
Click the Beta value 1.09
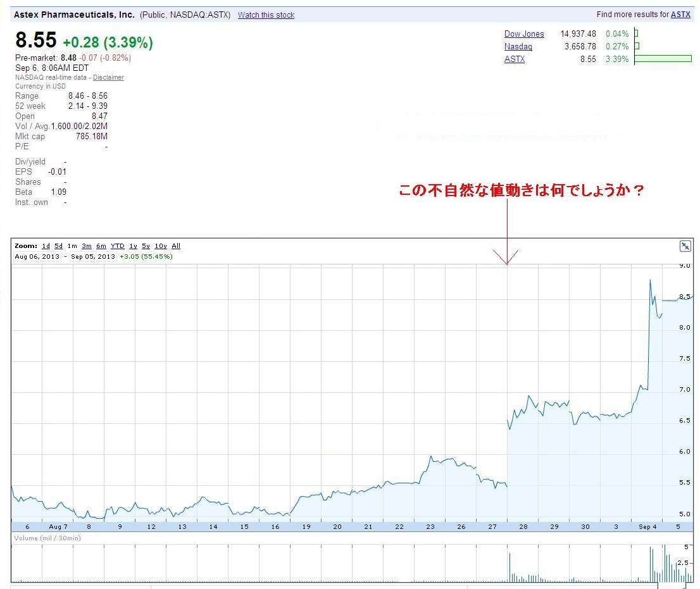click(x=58, y=192)
